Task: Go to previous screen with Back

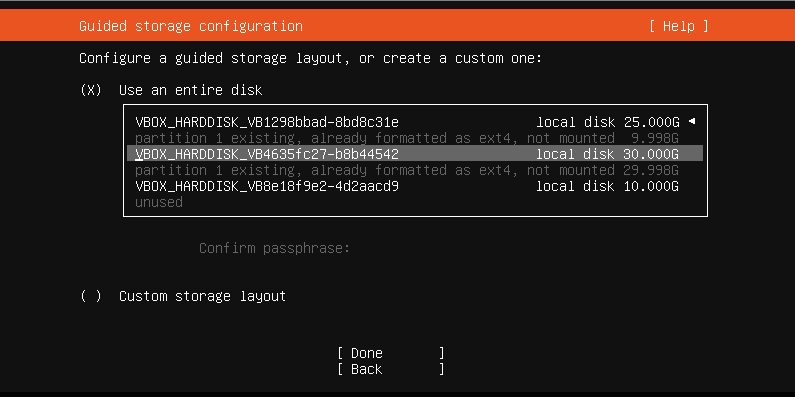Action: [x=391, y=369]
